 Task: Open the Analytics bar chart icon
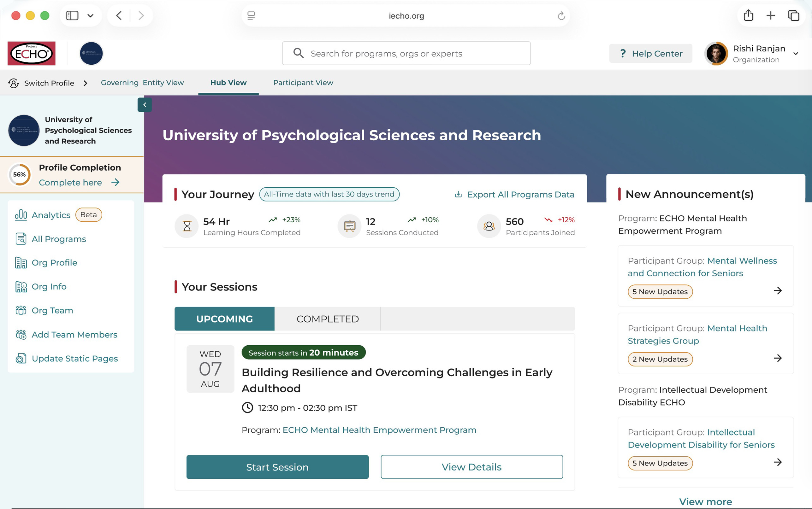tap(21, 214)
